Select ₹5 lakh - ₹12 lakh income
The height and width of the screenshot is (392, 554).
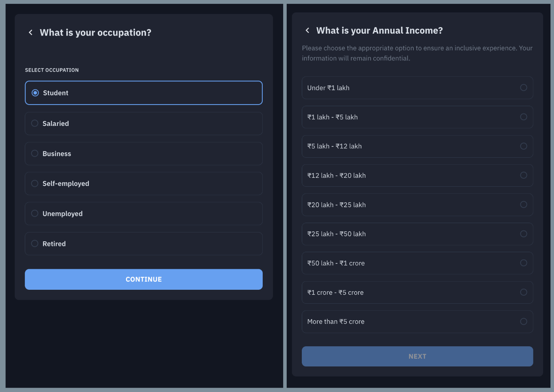(x=523, y=146)
